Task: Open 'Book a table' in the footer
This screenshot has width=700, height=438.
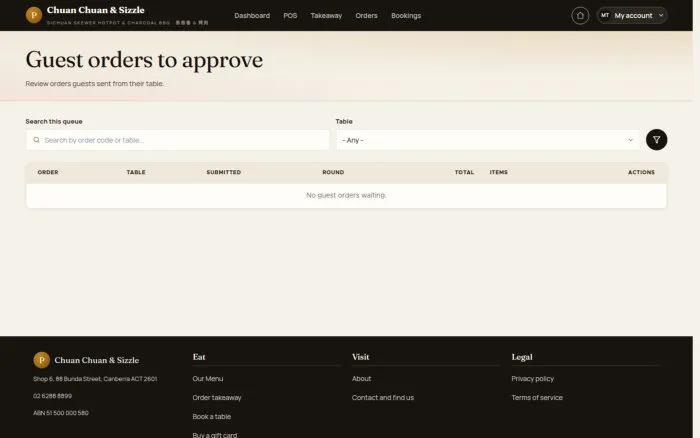Action: (212, 417)
